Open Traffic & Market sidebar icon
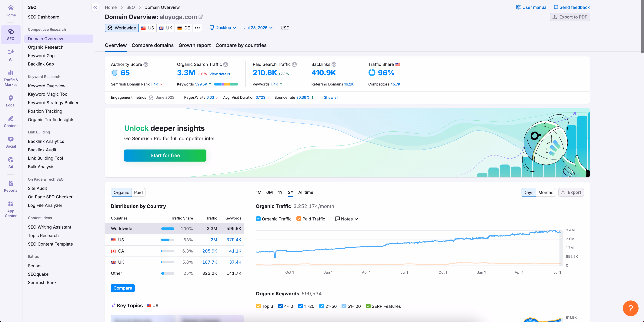The width and height of the screenshot is (644, 322). [x=11, y=78]
